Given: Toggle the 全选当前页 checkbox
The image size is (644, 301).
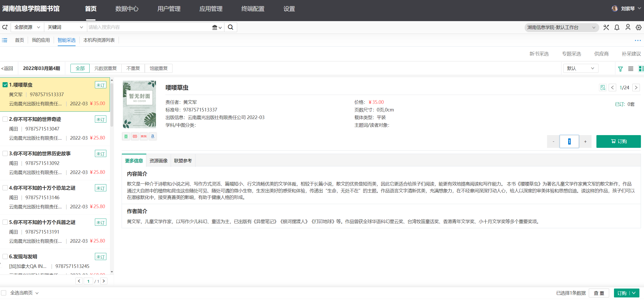Looking at the screenshot, I should pos(4,293).
